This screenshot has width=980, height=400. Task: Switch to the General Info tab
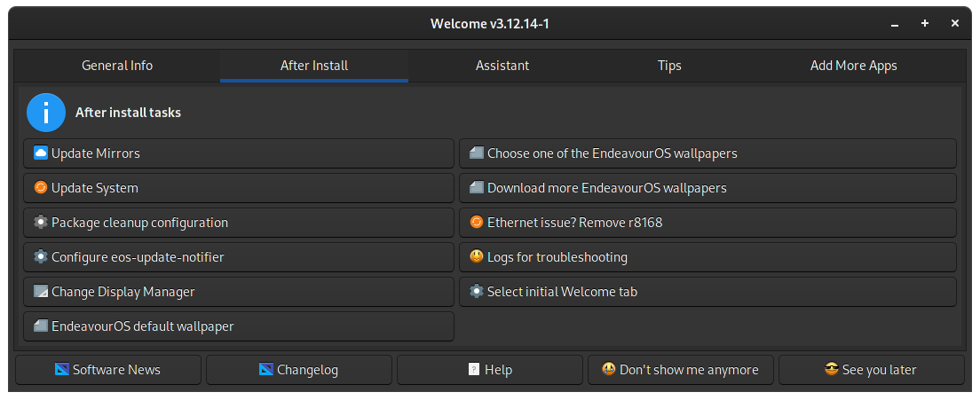coord(117,66)
